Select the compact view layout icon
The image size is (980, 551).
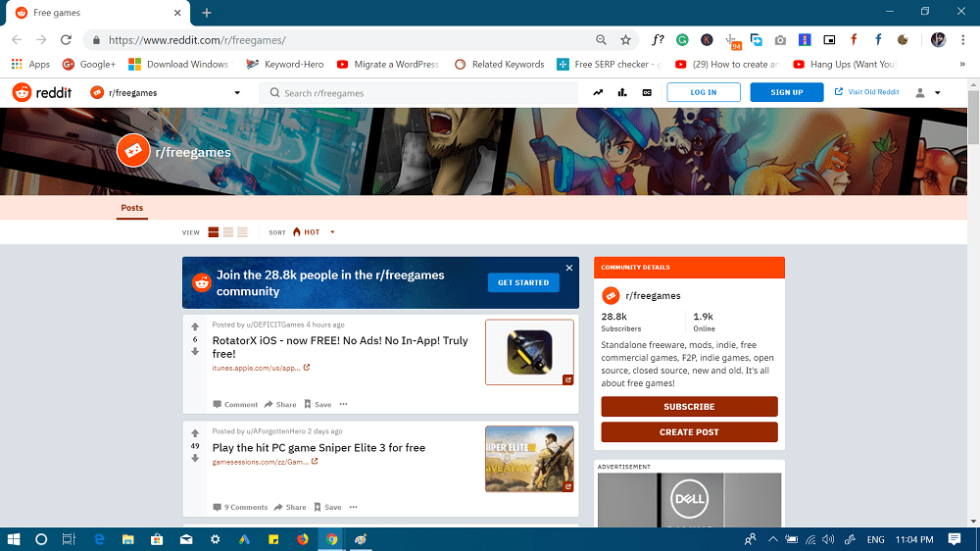point(242,232)
